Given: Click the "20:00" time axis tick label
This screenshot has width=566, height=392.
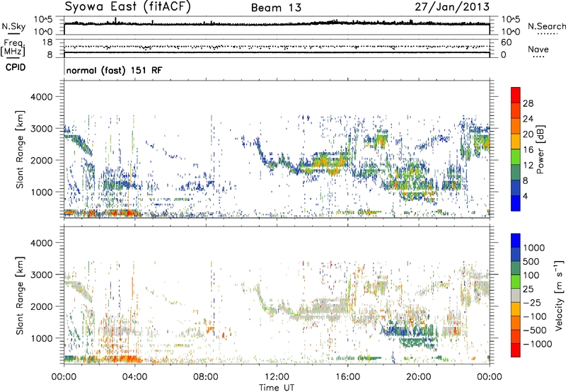Looking at the screenshot, I should (418, 377).
